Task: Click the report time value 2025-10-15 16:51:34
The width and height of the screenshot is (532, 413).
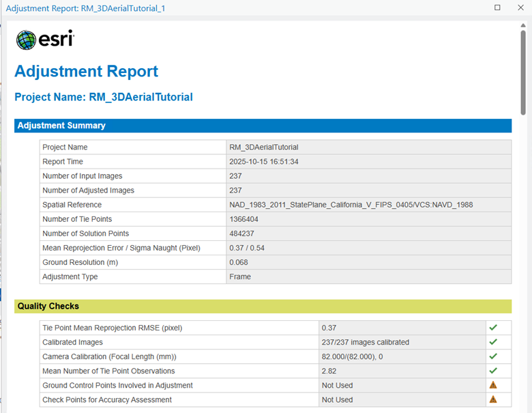Action: 264,162
